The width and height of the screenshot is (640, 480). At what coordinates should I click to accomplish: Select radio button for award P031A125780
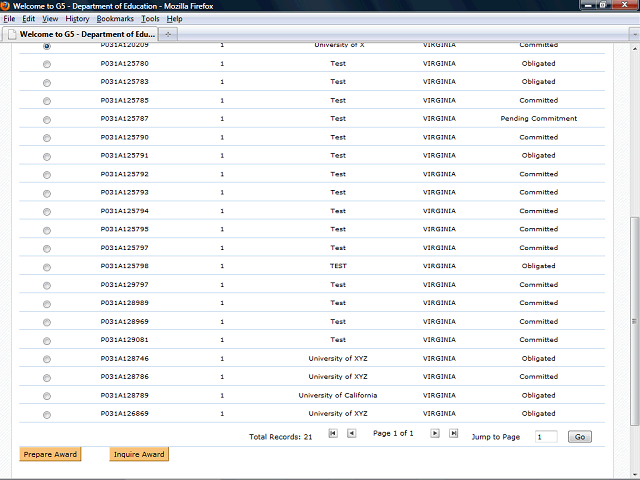(47, 64)
